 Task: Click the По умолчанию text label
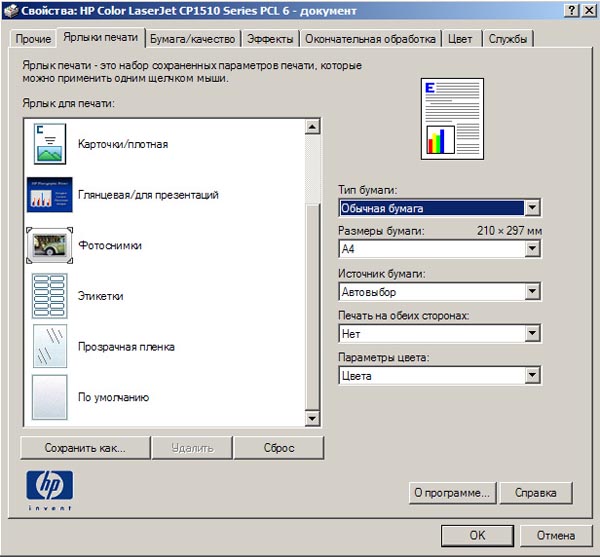pyautogui.click(x=113, y=397)
